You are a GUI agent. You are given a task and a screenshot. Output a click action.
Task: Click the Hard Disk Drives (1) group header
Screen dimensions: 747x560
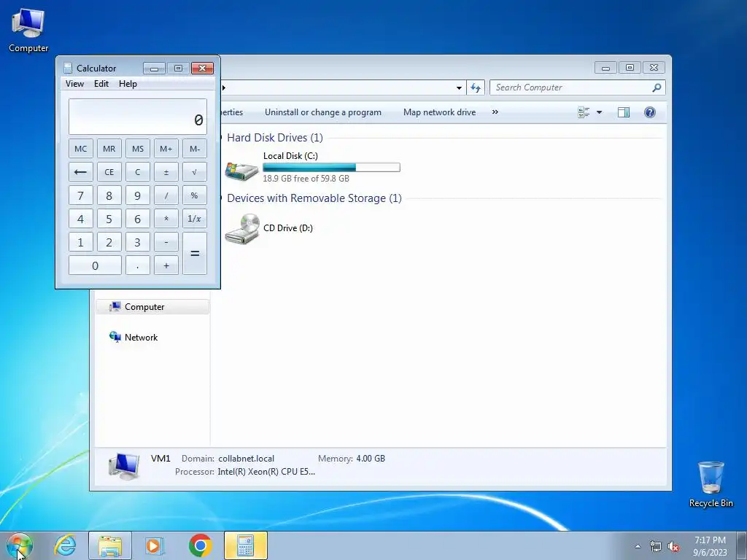point(275,138)
